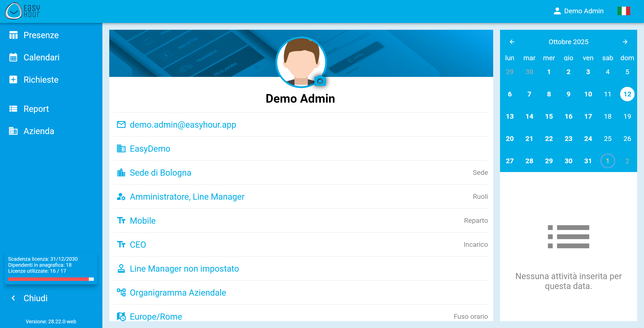Click the envelope icon beside email address
Viewport: 644px width, 328px height.
[x=121, y=124]
